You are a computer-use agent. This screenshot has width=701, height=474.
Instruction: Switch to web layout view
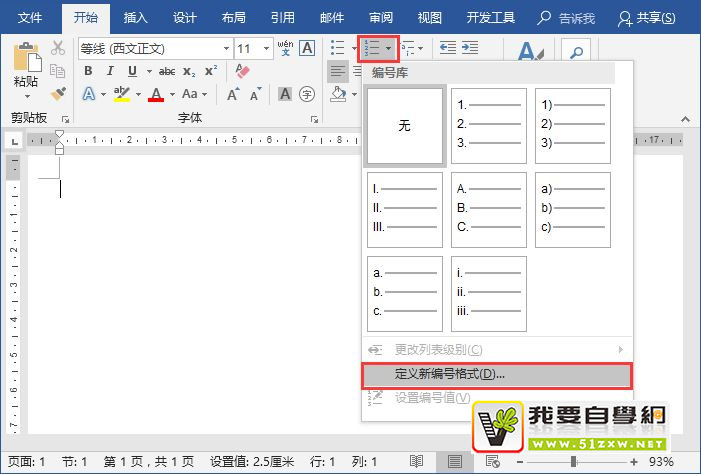(493, 461)
